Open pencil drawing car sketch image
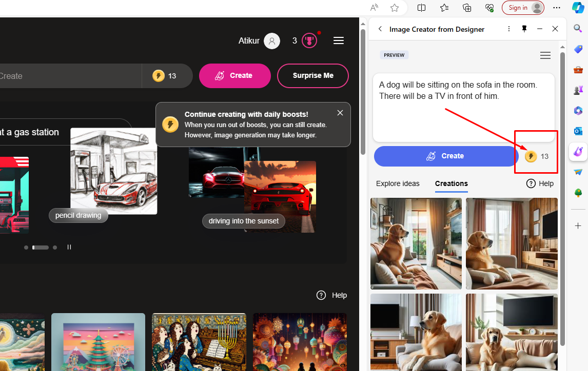This screenshot has width=588, height=371. pyautogui.click(x=113, y=171)
